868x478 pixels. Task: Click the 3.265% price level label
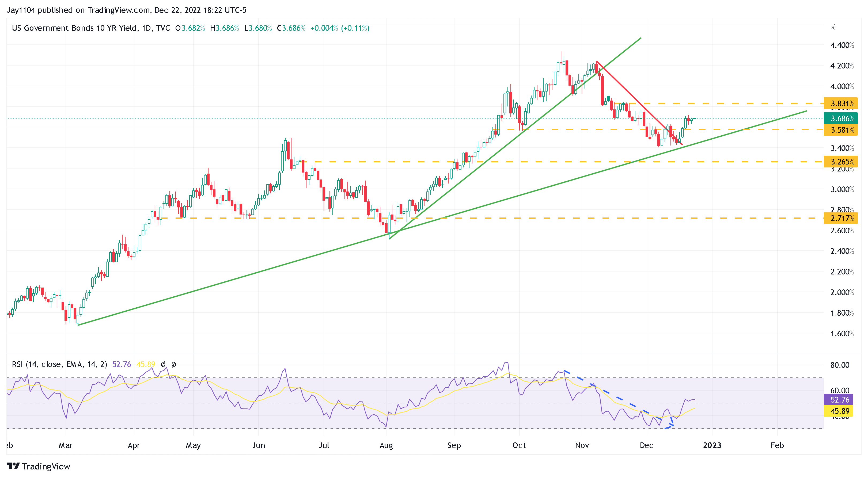click(841, 162)
